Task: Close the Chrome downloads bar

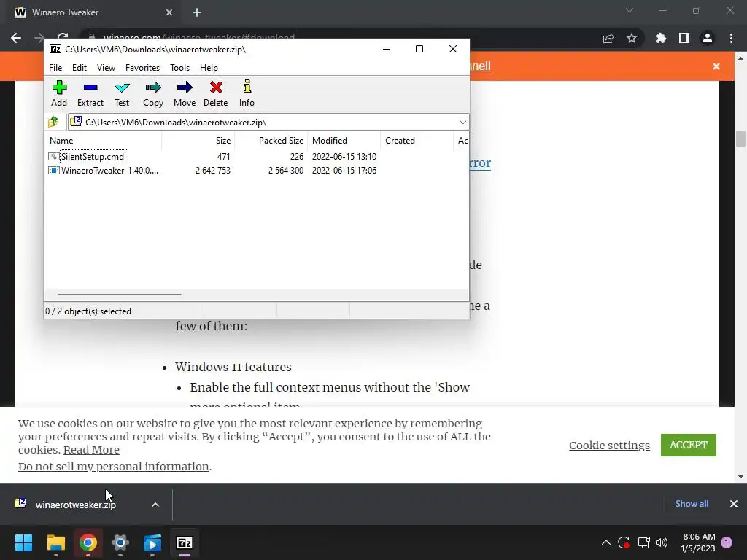Action: click(734, 503)
